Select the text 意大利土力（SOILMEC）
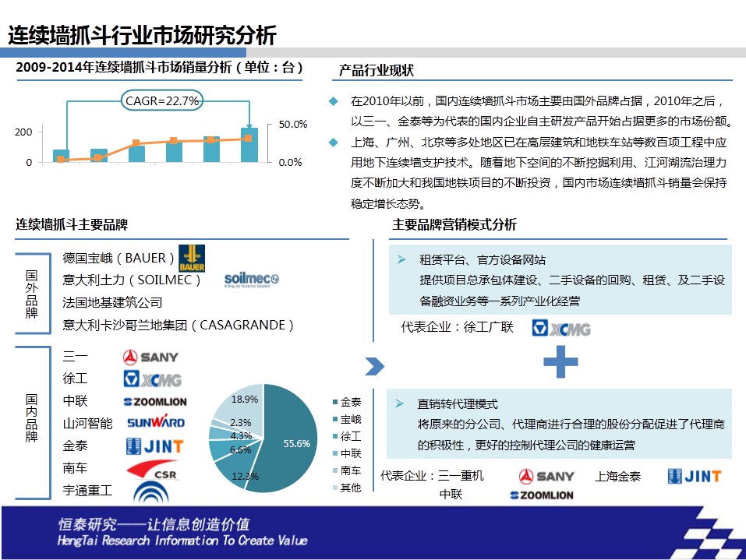 click(x=132, y=280)
